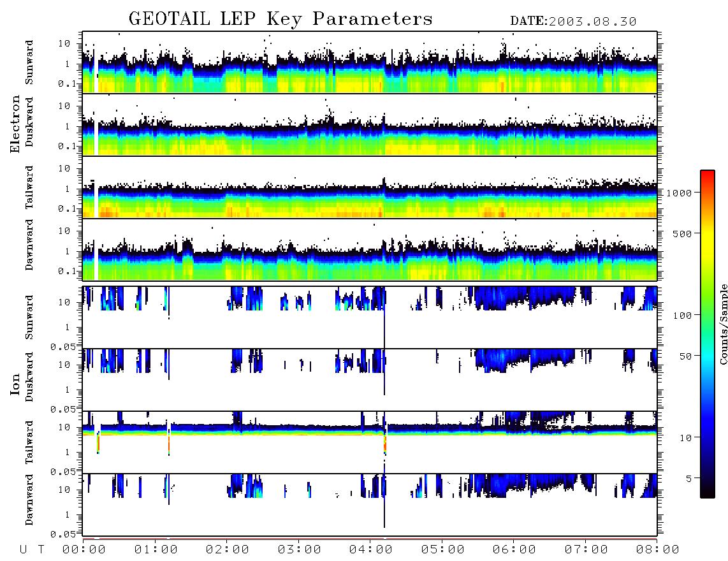This screenshot has width=728, height=561.
Task: Click the black bottom of the colorbar
Action: click(x=708, y=492)
